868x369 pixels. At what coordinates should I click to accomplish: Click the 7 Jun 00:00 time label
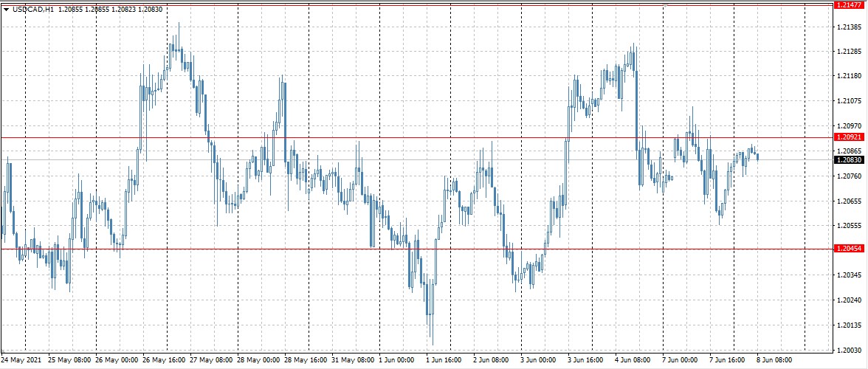[x=680, y=359]
